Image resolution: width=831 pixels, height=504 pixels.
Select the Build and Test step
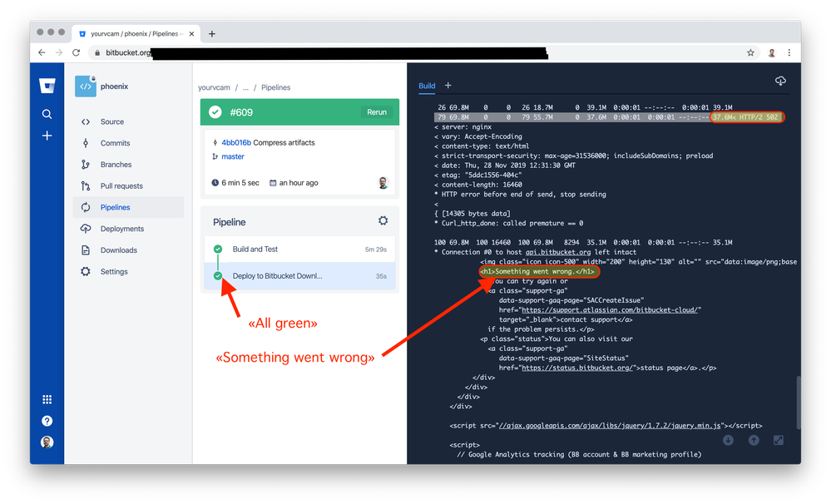[300, 249]
